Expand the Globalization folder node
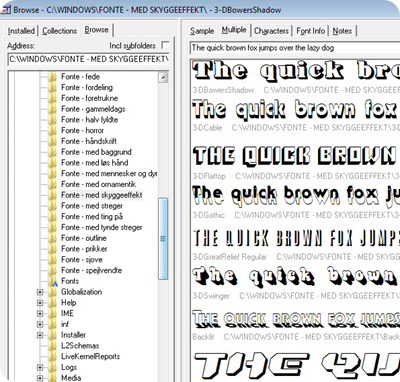The width and height of the screenshot is (400, 382). 40,292
